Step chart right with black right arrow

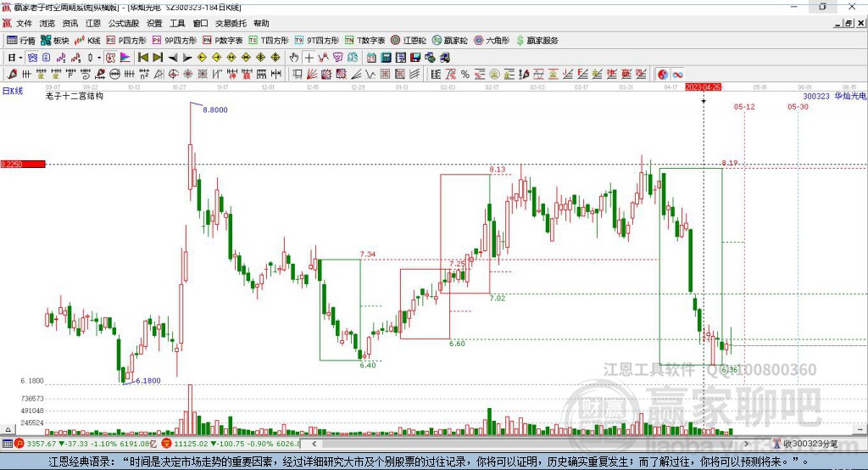187,58
